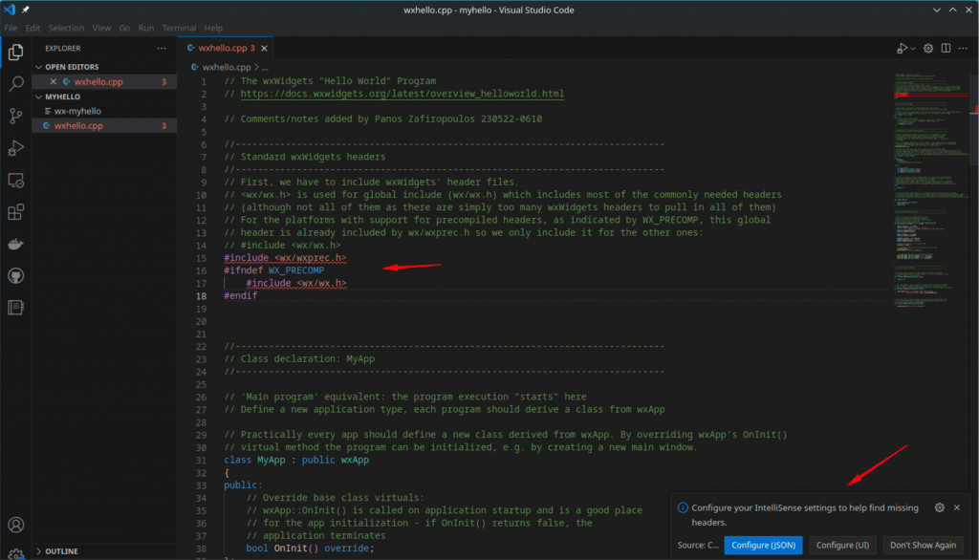Open More Actions in editor toolbar
Image resolution: width=979 pixels, height=560 pixels.
(964, 48)
